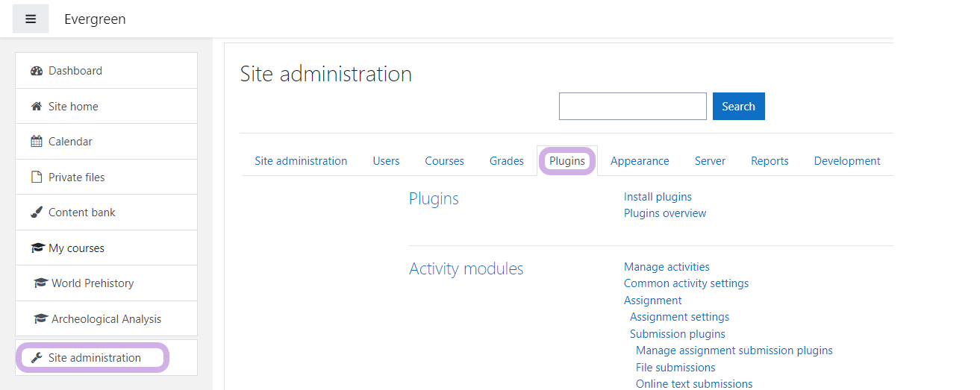The image size is (980, 390).
Task: Switch to the Users tab
Action: coord(386,161)
